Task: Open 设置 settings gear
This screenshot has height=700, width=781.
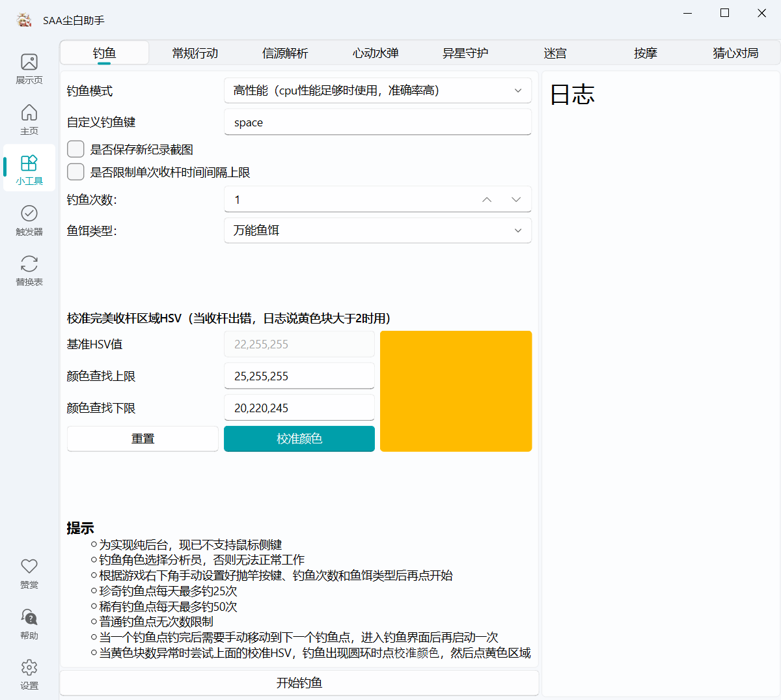Action: click(x=29, y=674)
